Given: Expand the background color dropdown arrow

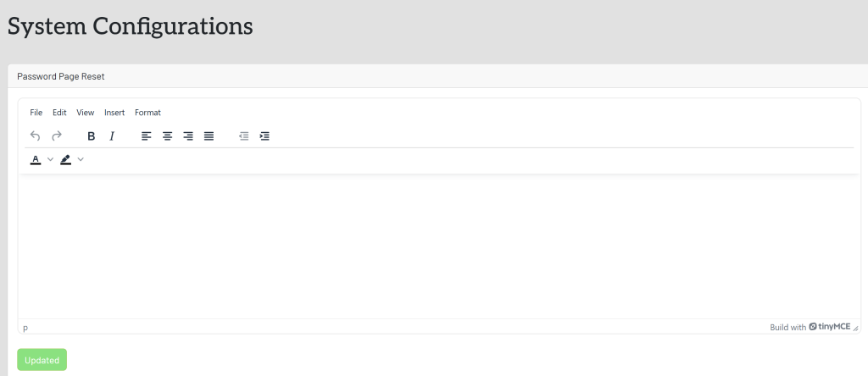Looking at the screenshot, I should pos(81,159).
